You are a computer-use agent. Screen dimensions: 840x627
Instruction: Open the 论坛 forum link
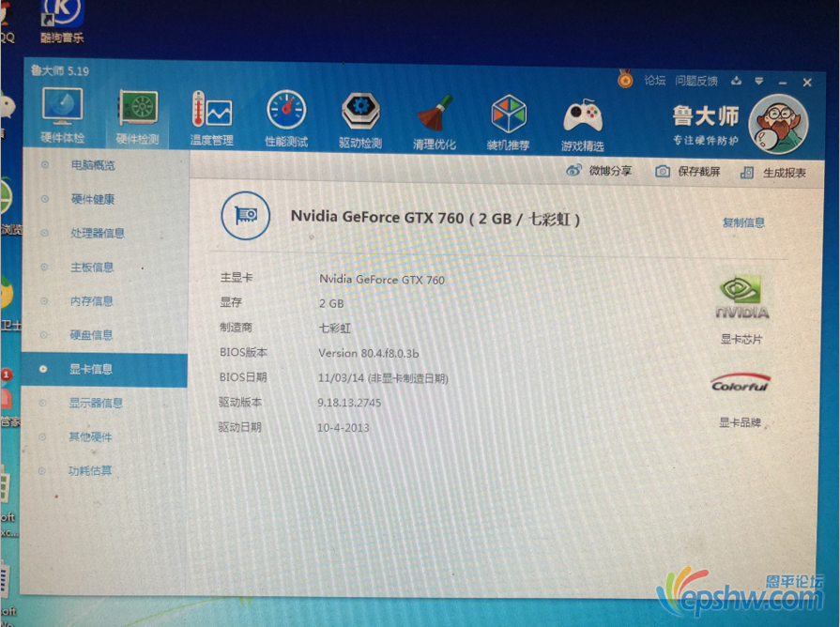pos(655,81)
